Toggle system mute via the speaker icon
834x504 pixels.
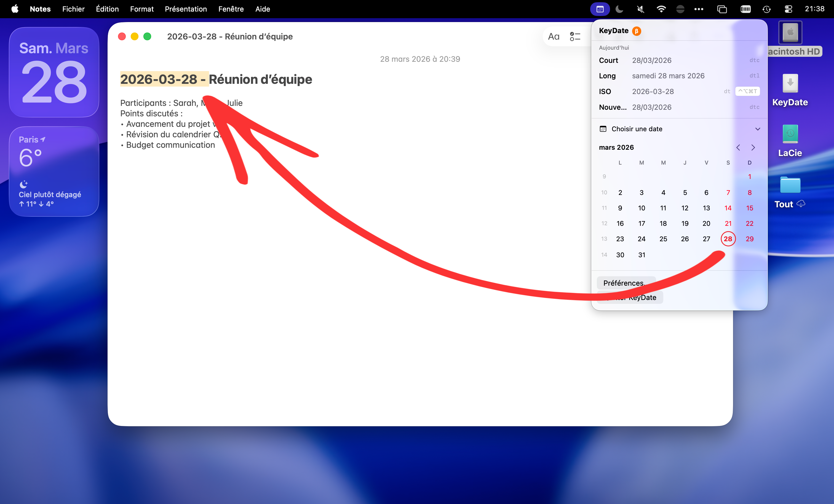[x=640, y=9]
